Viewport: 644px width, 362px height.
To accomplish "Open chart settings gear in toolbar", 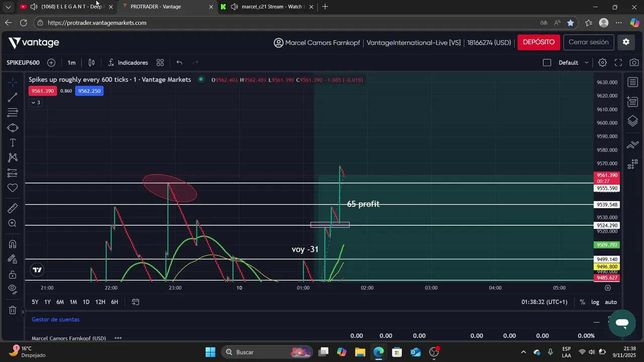I will [x=603, y=63].
